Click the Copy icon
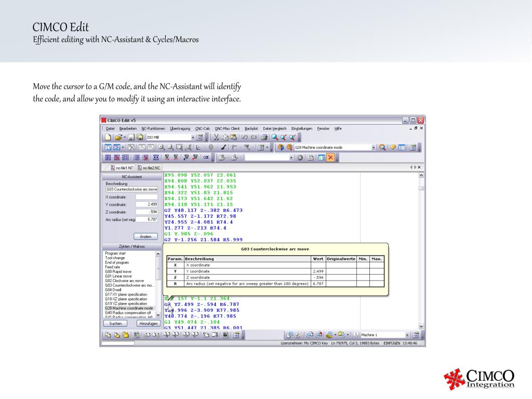The height and width of the screenshot is (399, 532). [224, 137]
